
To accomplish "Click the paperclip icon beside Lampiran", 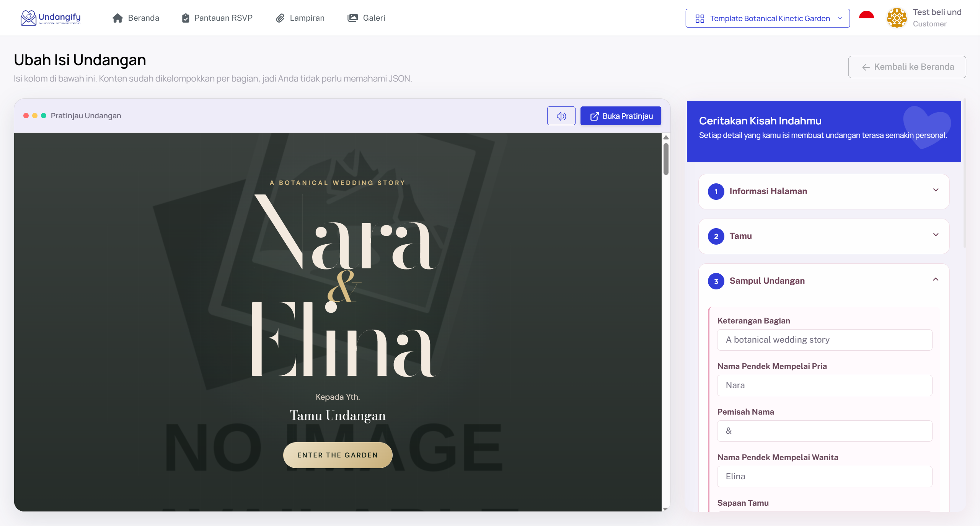I will point(280,18).
